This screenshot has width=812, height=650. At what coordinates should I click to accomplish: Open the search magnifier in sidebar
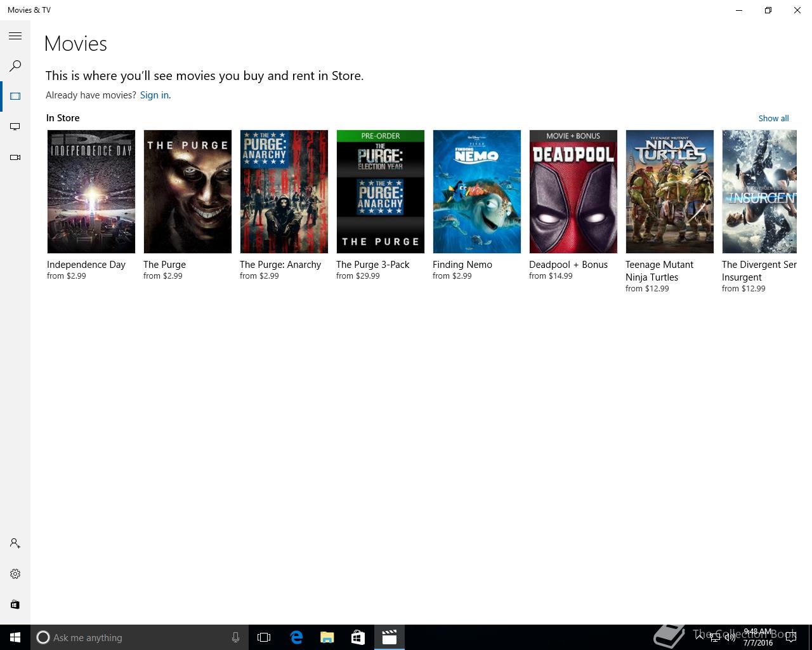[15, 66]
